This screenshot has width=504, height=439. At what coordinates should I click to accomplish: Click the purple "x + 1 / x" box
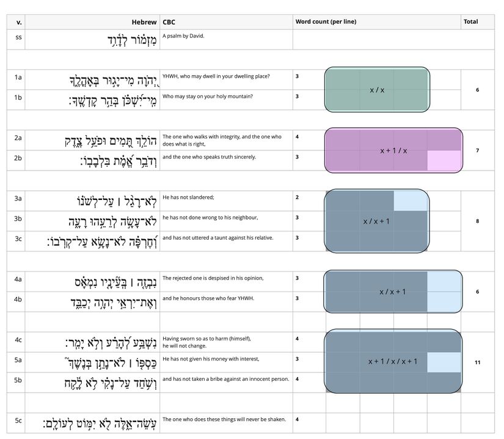pos(393,150)
